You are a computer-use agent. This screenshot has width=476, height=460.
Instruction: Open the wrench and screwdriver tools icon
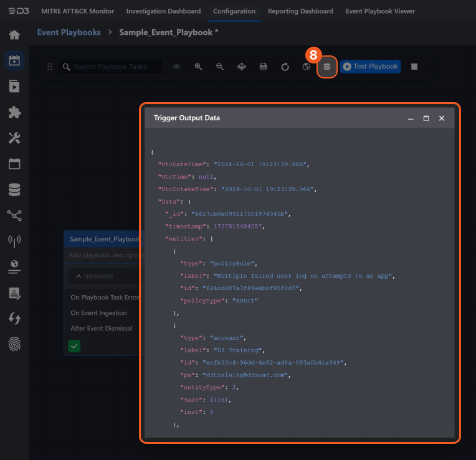click(x=14, y=138)
